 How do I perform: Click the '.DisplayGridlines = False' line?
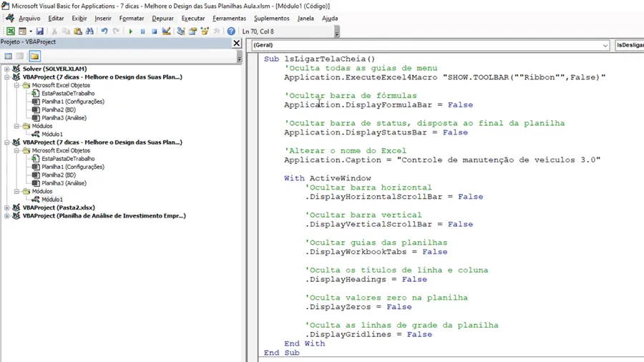(369, 335)
